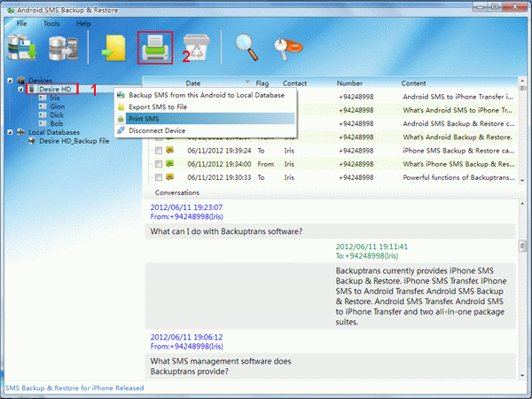
Task: Click Backup SMS to local database toolbar icon
Action: pyautogui.click(x=22, y=48)
